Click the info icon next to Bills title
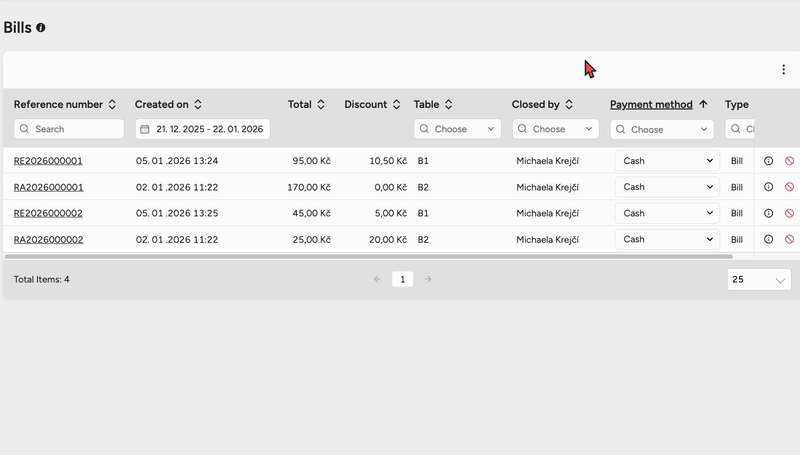This screenshot has width=800, height=455. (x=41, y=28)
